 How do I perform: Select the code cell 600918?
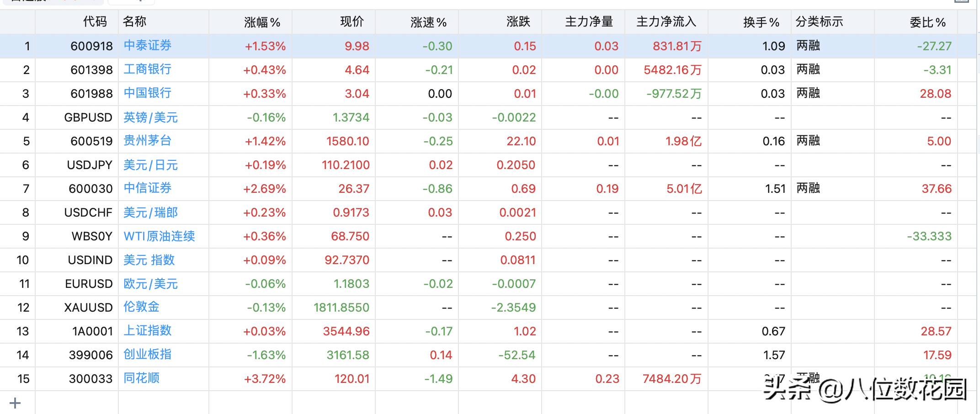[x=91, y=46]
